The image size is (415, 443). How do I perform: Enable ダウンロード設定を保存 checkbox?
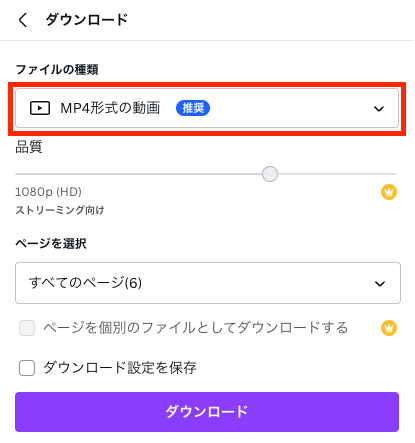(27, 368)
